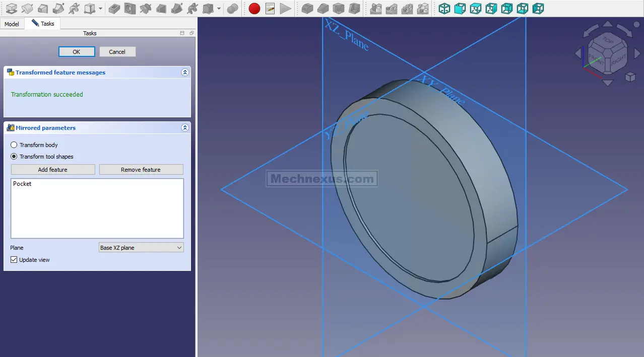This screenshot has height=357, width=644.
Task: Select the Pocket tool icon
Action: [114, 9]
